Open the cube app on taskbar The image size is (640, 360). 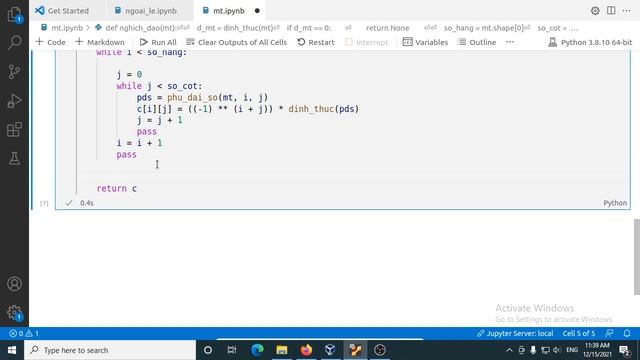(x=330, y=350)
